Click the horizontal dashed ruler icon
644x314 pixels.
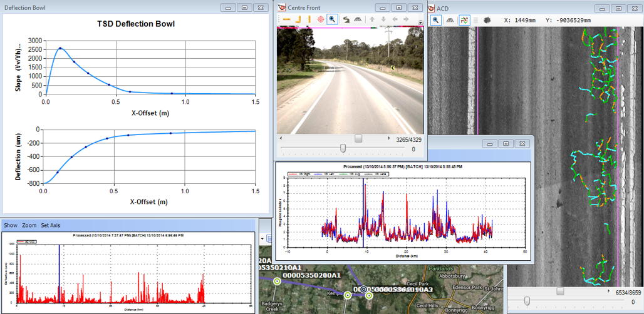[287, 19]
